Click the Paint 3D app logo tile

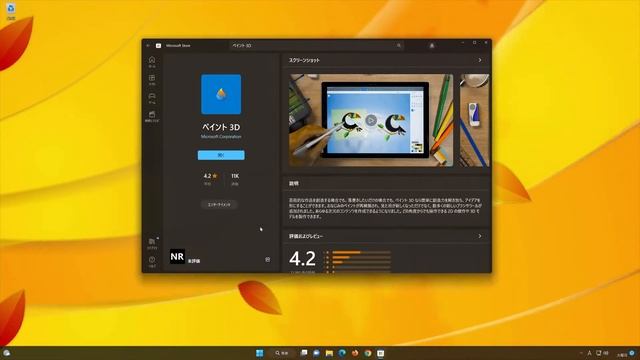coord(221,94)
